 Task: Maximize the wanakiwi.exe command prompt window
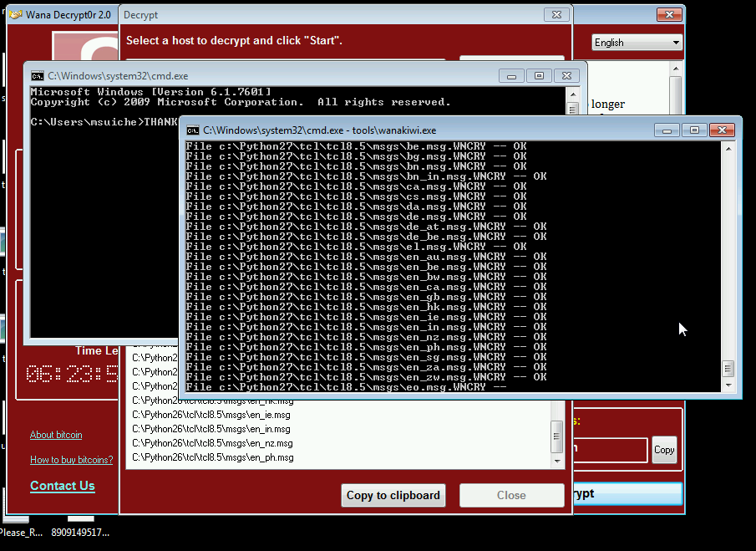(x=694, y=130)
